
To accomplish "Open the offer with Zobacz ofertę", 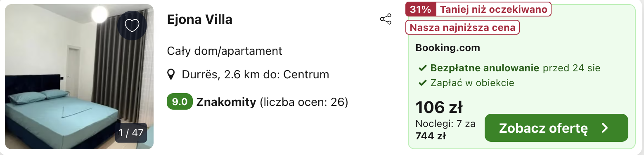I will click(x=556, y=128).
